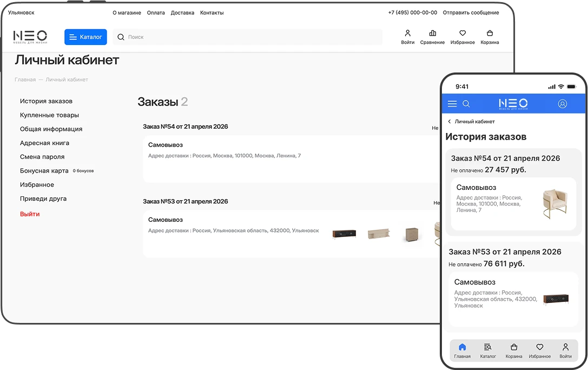Open the blue Каталог button
Image resolution: width=588 pixels, height=370 pixels.
(85, 37)
